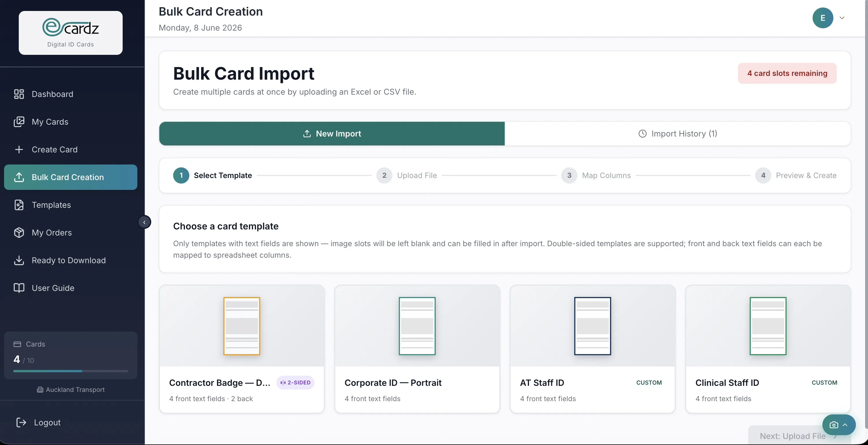Open the user account dropdown chevron
The image size is (868, 445).
(x=842, y=18)
